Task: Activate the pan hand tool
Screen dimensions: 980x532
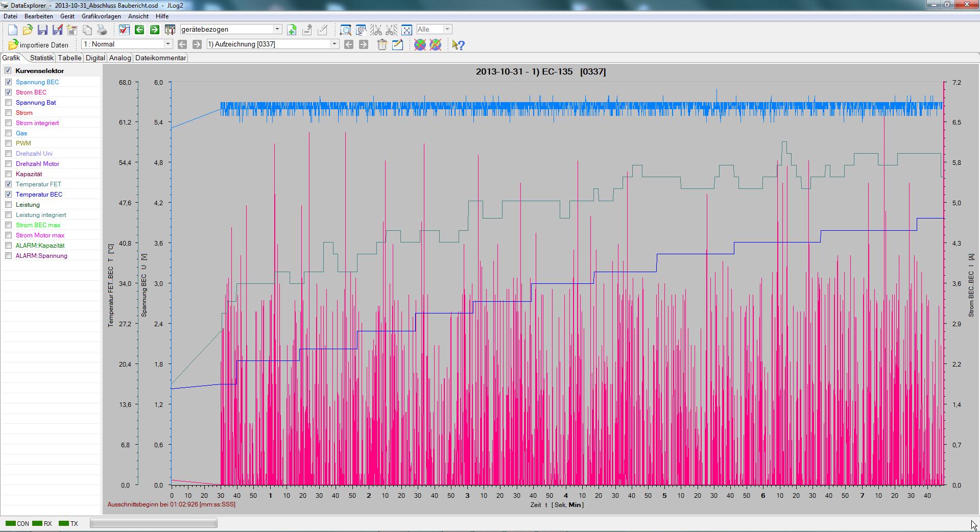Action: 361,30
